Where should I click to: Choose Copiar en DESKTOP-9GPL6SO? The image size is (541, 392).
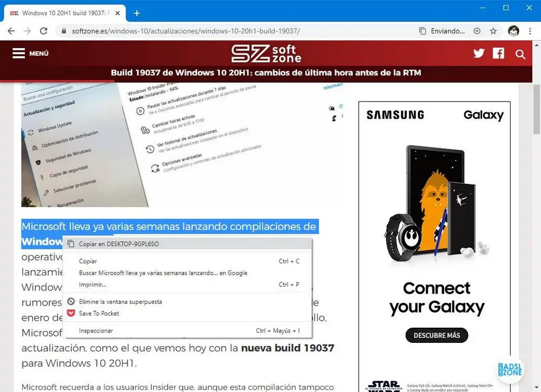coord(187,244)
